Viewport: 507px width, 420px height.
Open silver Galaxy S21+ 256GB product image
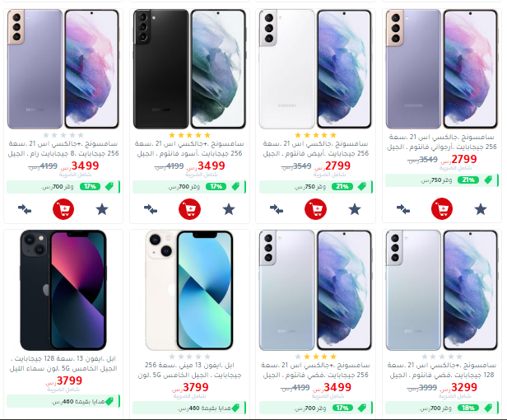[x=315, y=290]
